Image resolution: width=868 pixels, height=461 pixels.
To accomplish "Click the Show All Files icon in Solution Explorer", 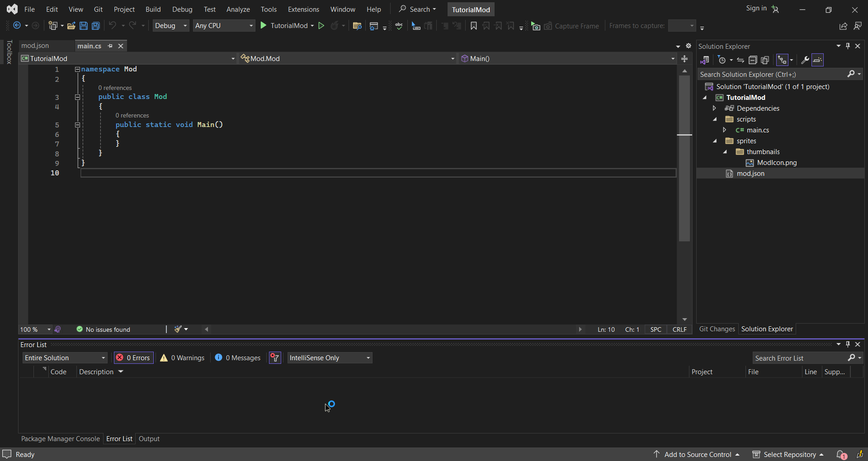I will [x=765, y=60].
